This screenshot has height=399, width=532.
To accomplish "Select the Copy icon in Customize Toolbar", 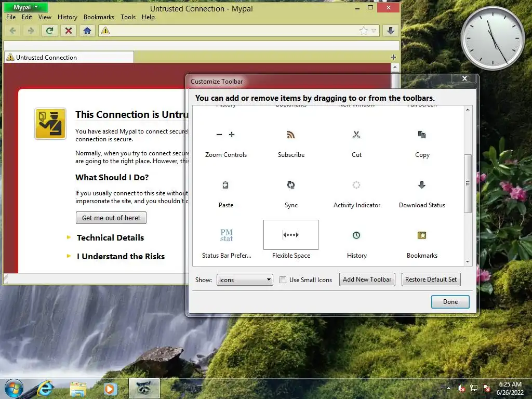I will click(x=422, y=135).
